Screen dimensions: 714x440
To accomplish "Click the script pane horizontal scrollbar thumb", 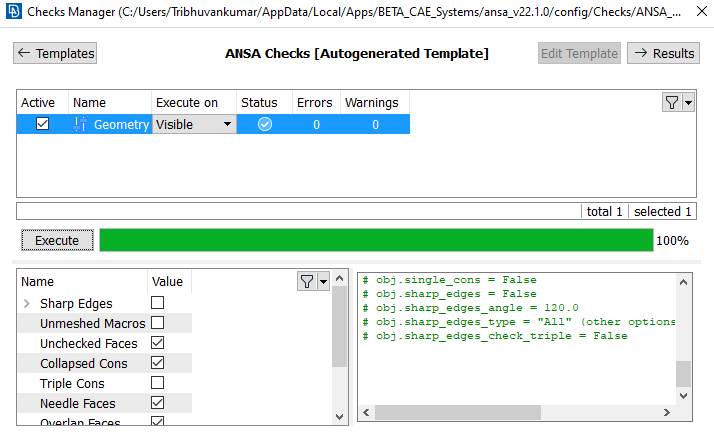I will coord(458,412).
